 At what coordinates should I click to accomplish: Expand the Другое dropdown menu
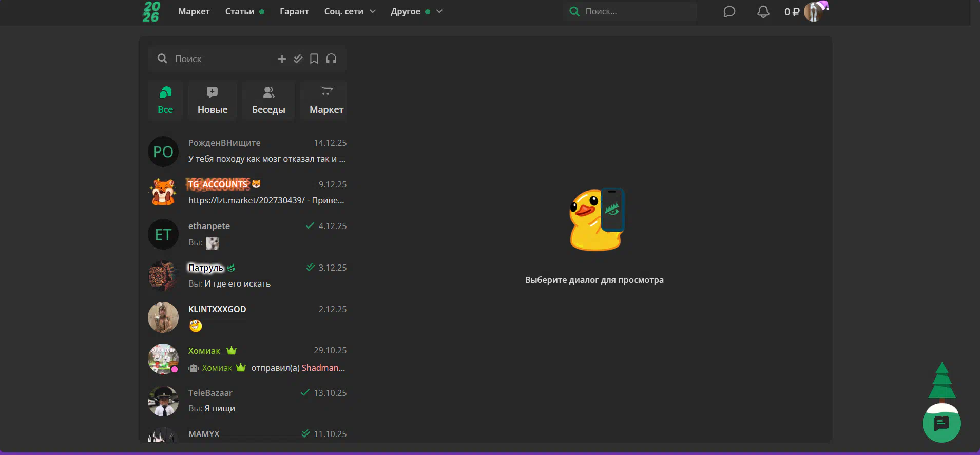[416, 11]
